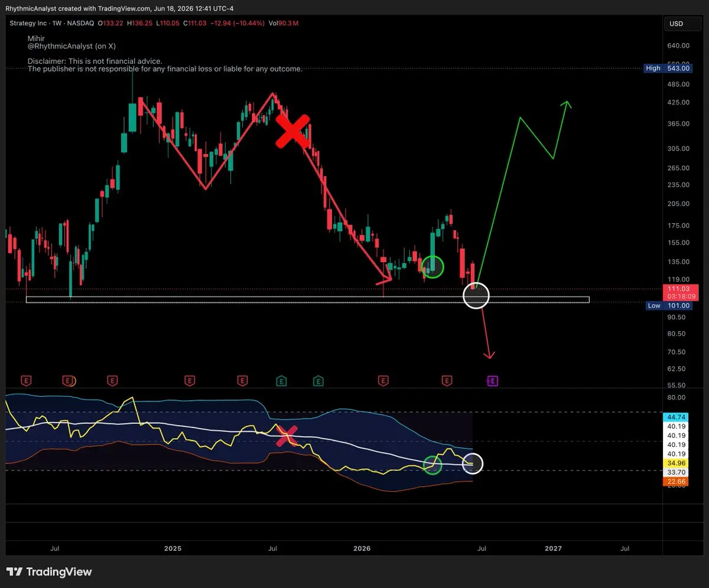Click the 640.00 price axis label
The width and height of the screenshot is (709, 588).
[678, 45]
